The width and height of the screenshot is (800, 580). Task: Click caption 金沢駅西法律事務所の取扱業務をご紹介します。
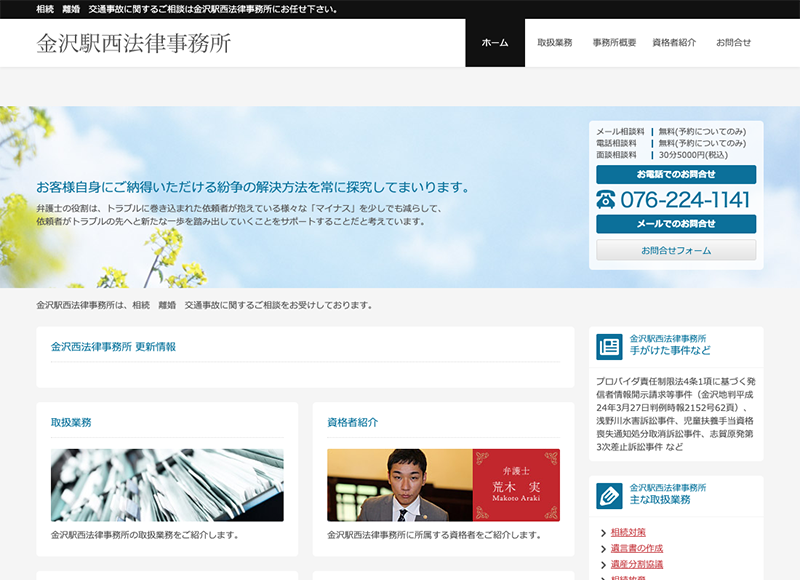coord(145,535)
